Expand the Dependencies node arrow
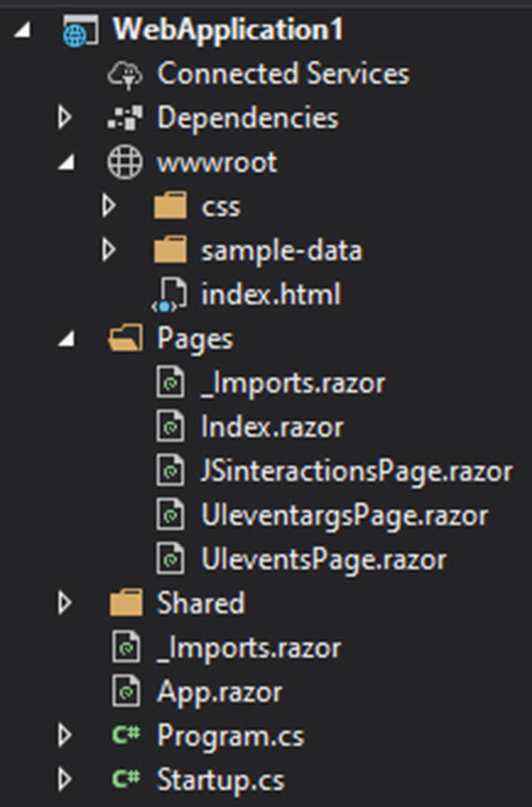Screen dimensions: 532x807 tap(64, 118)
